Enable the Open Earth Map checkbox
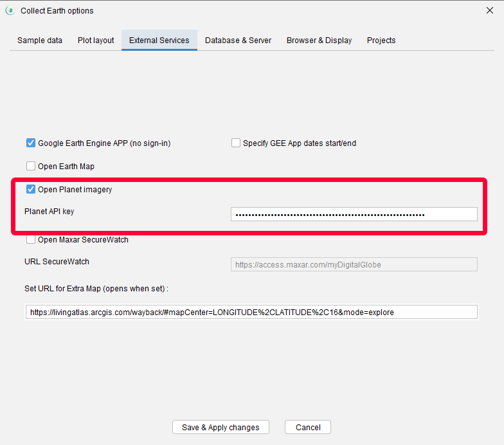 point(31,167)
